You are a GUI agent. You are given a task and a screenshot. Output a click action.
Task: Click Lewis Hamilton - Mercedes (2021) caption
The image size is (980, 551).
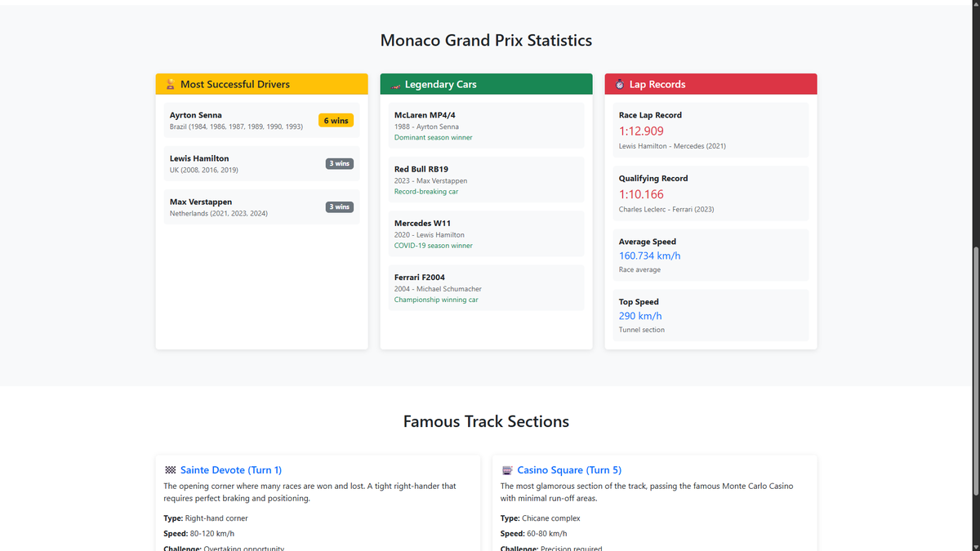[672, 146]
